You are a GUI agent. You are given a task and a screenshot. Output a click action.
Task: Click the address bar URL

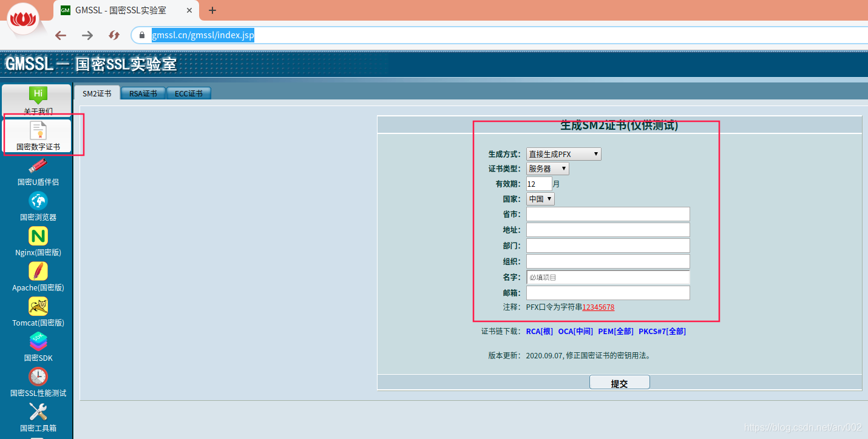[203, 35]
